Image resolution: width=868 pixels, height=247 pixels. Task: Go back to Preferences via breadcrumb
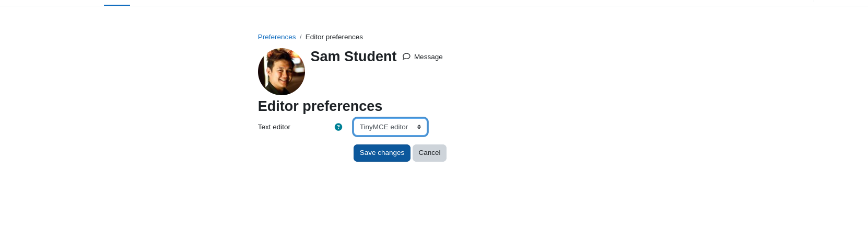pyautogui.click(x=277, y=37)
